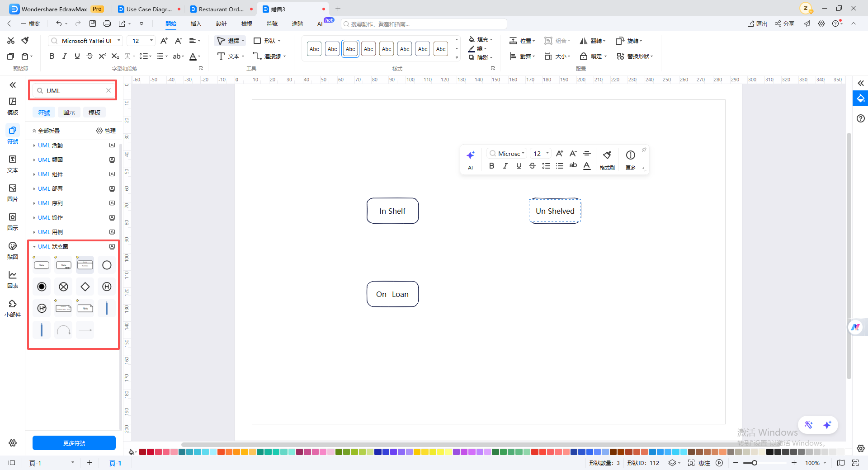
Task: Click the Save icon in quick toolbar
Action: (x=93, y=23)
